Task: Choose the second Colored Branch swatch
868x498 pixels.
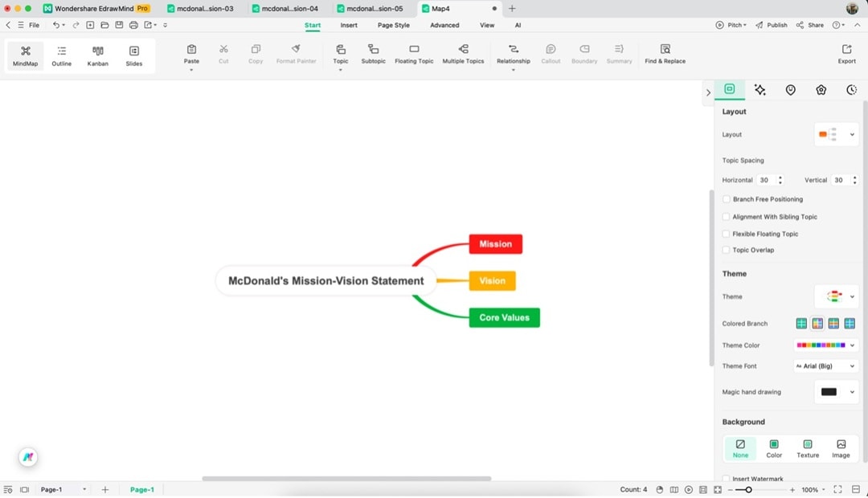Action: 817,323
